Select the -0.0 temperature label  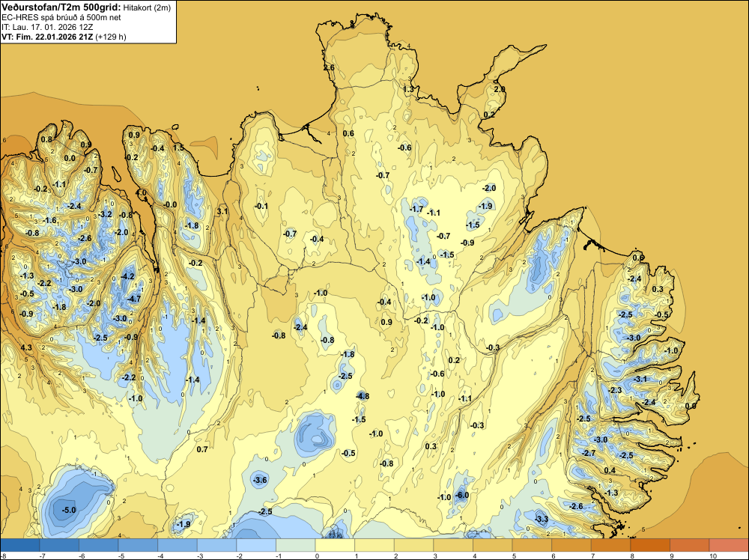click(x=170, y=204)
